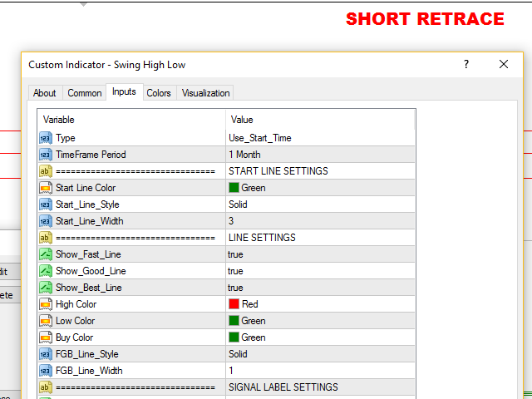Pick the High Color red swatch

point(234,304)
